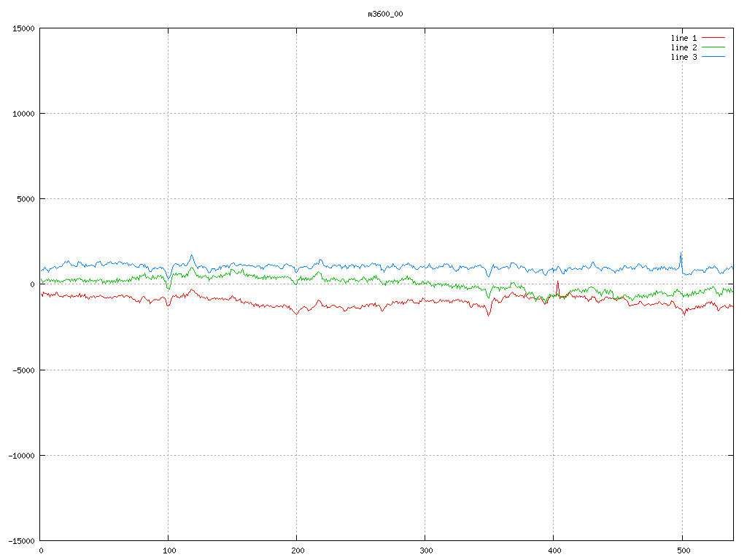Click the red spike near x=400

tap(558, 287)
